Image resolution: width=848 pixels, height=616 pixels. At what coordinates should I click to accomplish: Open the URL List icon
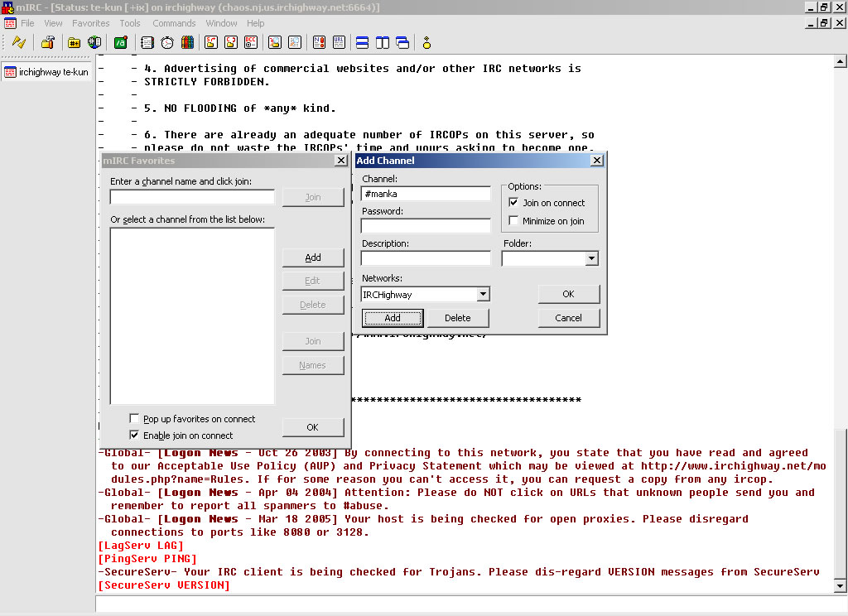(339, 42)
